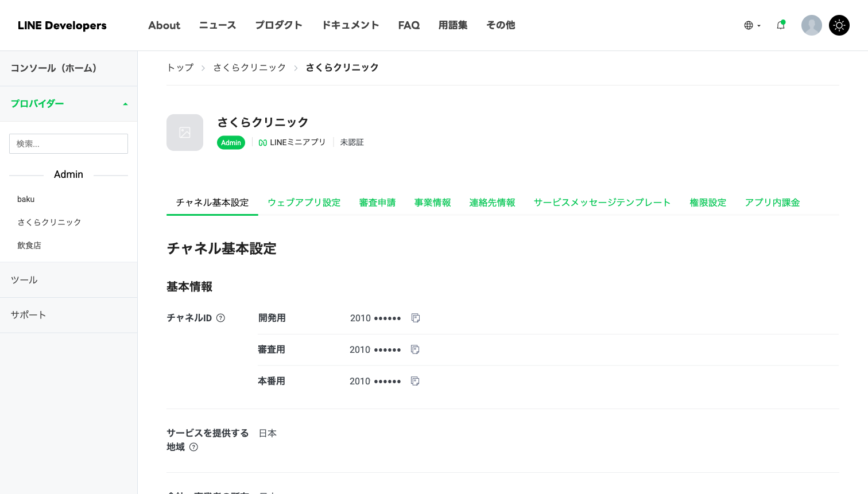
Task: Select さくらクリニック provider in sidebar
Action: click(x=49, y=222)
